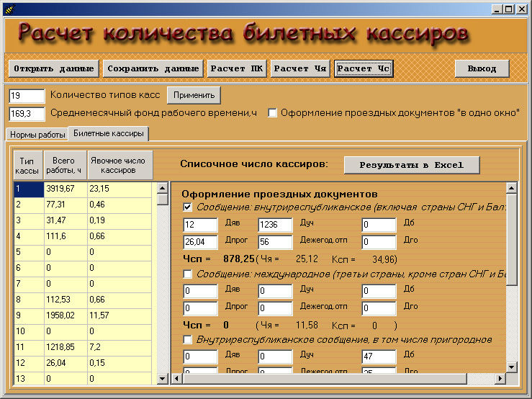Maximize the application window
Viewport: 532px width, 399px height.
[x=508, y=9]
